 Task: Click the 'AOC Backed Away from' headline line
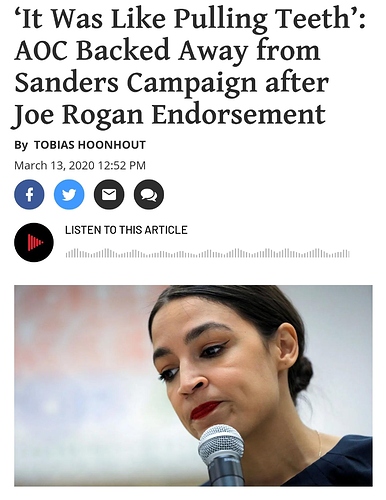click(167, 51)
